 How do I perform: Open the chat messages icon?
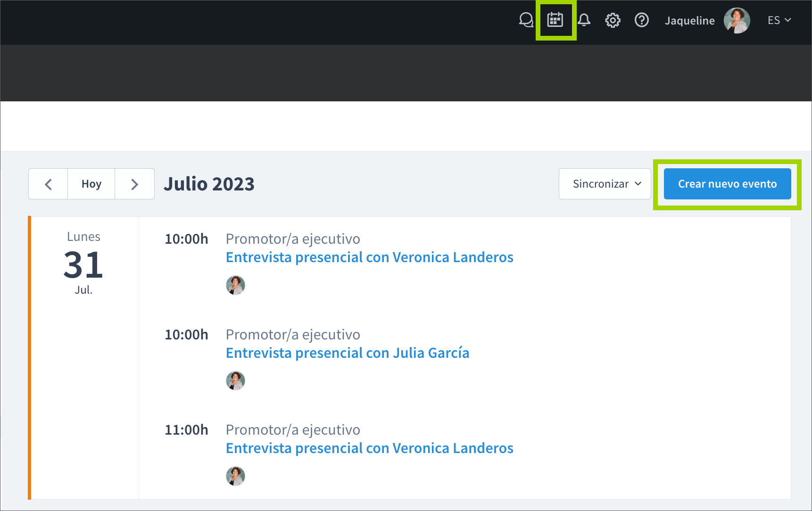526,20
